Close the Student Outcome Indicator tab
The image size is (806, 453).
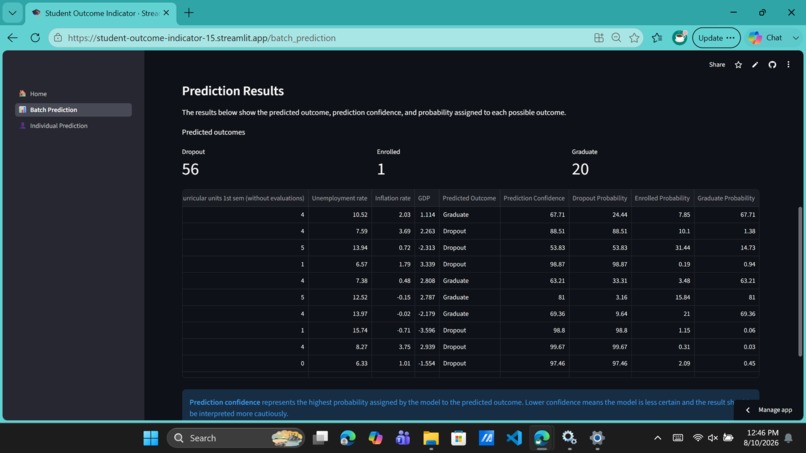coord(166,13)
